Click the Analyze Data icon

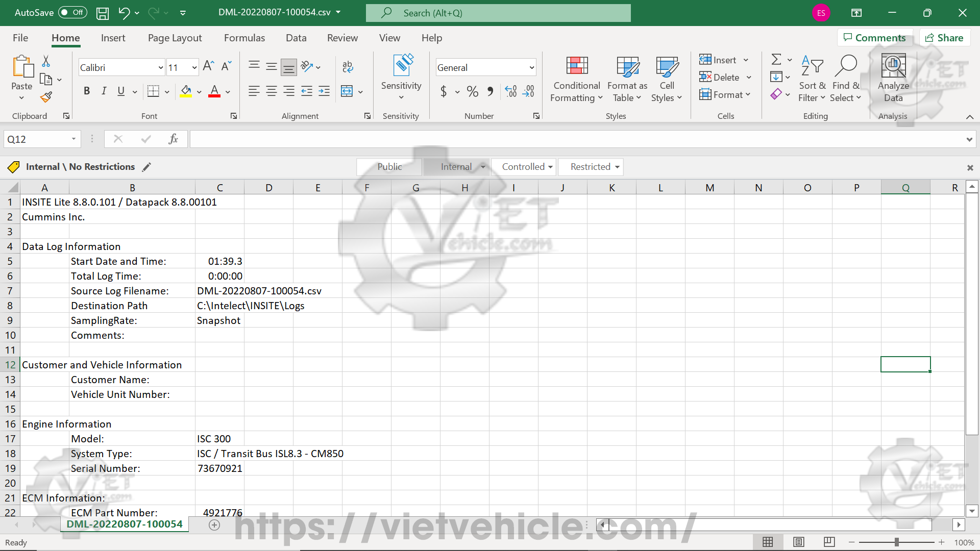coord(893,66)
